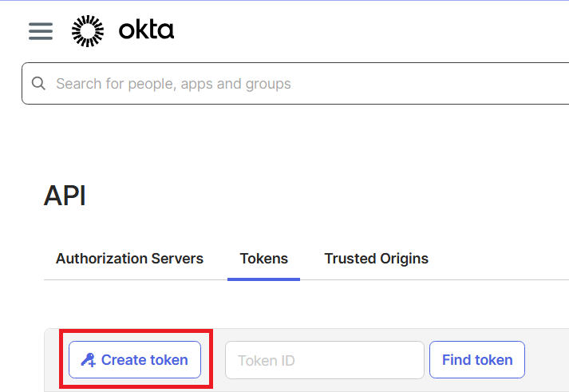Click the 'Create token' label text
The width and height of the screenshot is (569, 392).
[144, 360]
